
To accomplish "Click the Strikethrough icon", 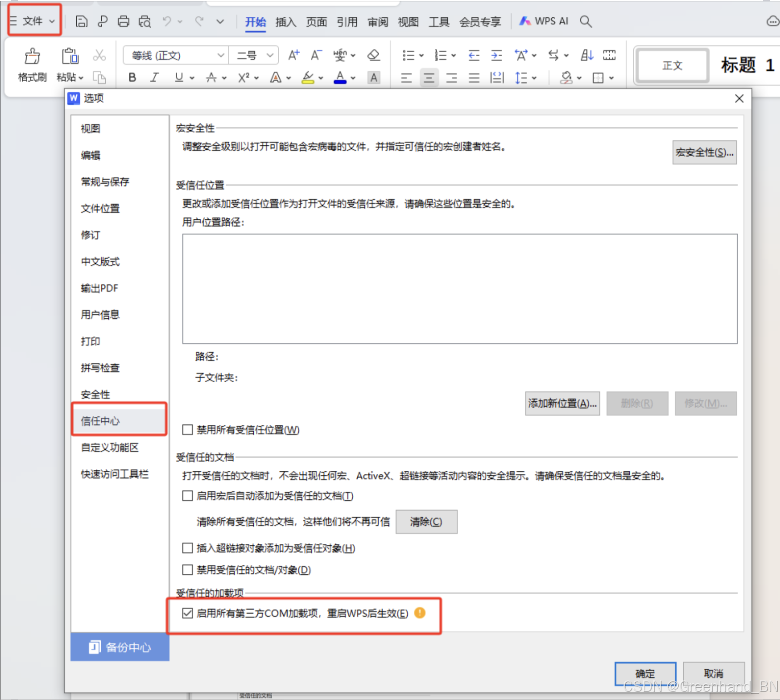I will pos(211,78).
